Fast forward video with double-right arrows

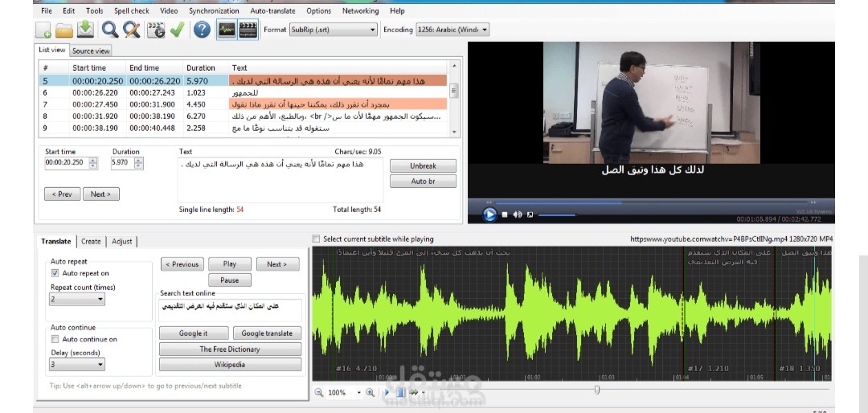coord(813,202)
